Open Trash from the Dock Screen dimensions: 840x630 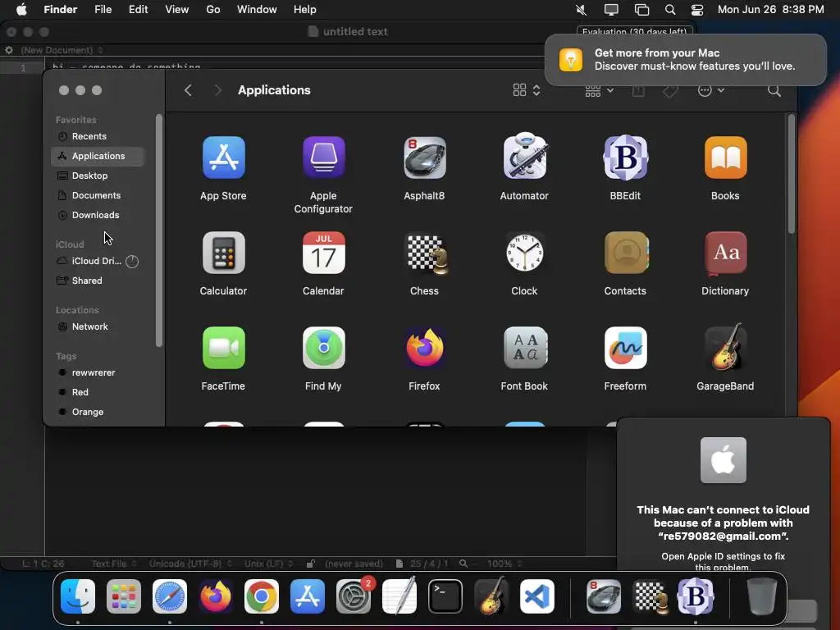pos(762,596)
